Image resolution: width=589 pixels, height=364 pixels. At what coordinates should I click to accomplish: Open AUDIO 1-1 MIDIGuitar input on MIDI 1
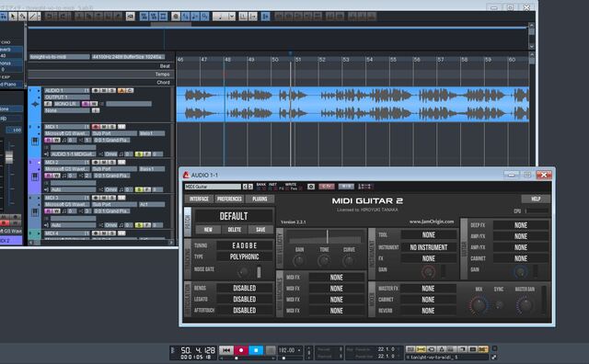click(74, 154)
